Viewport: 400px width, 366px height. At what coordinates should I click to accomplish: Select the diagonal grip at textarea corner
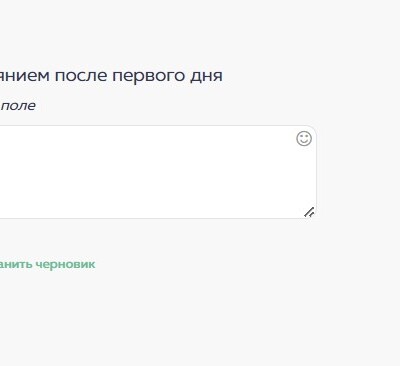tap(309, 212)
